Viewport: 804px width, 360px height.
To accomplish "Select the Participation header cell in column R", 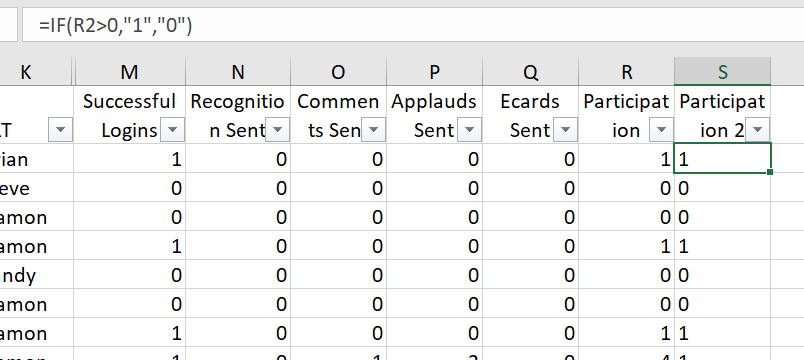I will click(x=626, y=115).
